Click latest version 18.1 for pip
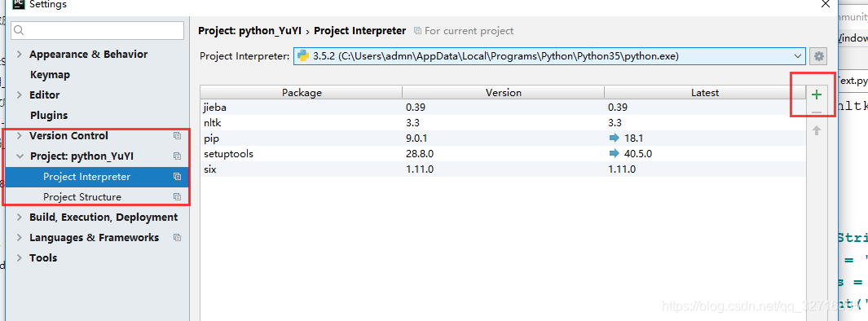The image size is (868, 321). [633, 139]
